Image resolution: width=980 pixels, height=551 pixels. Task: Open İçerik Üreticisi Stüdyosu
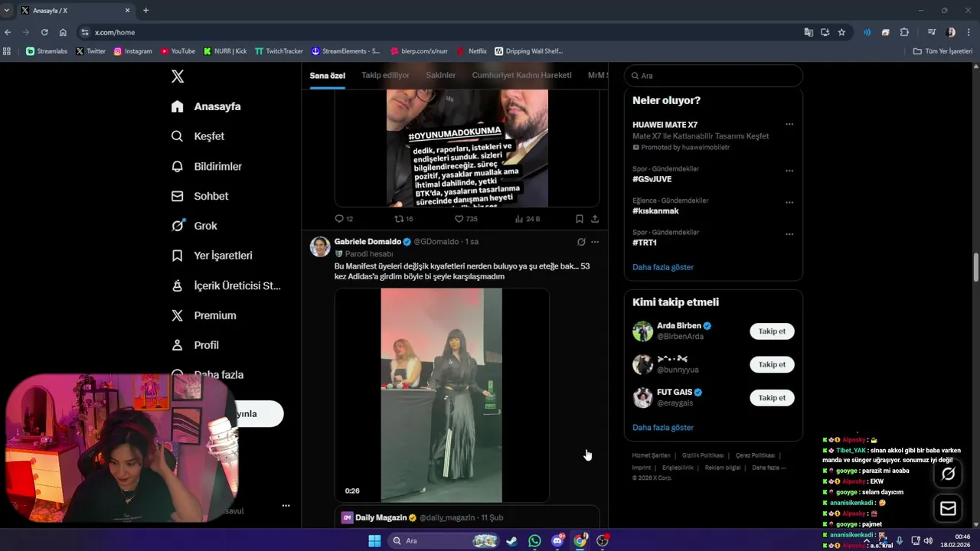226,285
